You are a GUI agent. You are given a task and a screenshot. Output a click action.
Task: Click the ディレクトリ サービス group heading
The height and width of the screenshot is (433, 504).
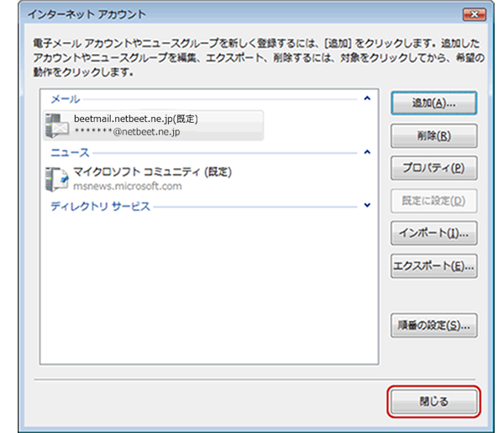[x=100, y=206]
